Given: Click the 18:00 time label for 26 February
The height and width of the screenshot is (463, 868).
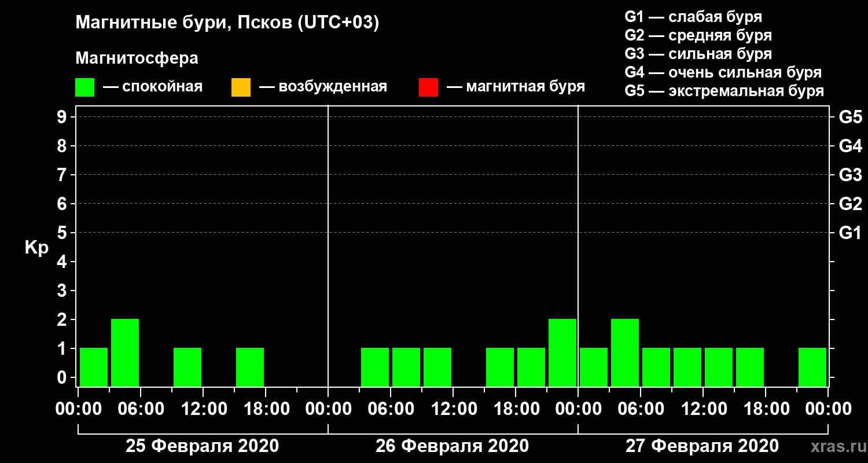Looking at the screenshot, I should click(516, 409).
